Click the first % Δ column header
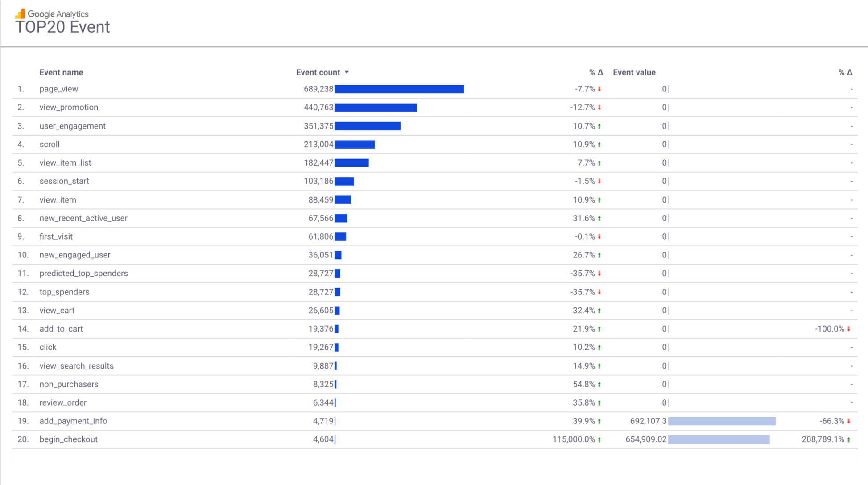The height and width of the screenshot is (485, 868). point(596,72)
